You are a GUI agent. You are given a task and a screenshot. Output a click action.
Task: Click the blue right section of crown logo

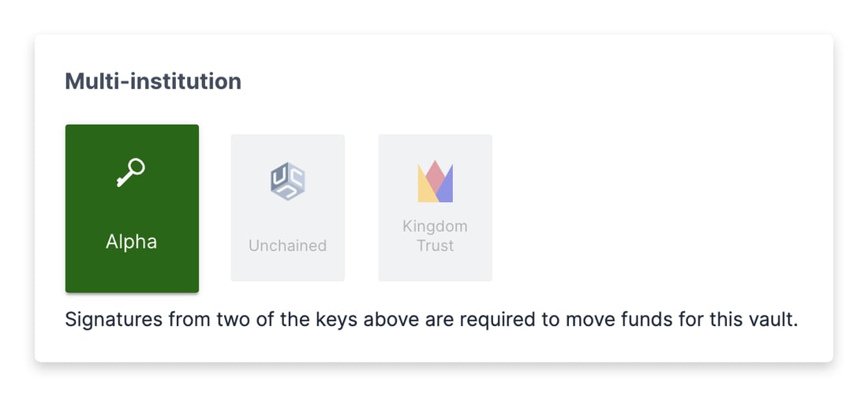pyautogui.click(x=446, y=185)
